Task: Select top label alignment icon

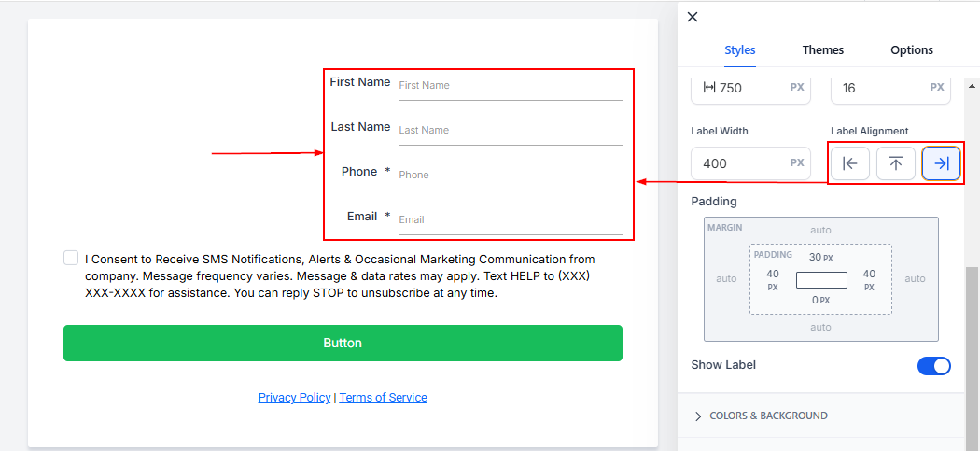Action: [895, 163]
